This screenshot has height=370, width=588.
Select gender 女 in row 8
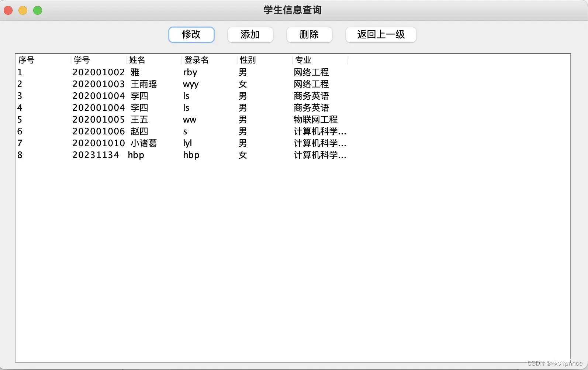(x=264, y=155)
